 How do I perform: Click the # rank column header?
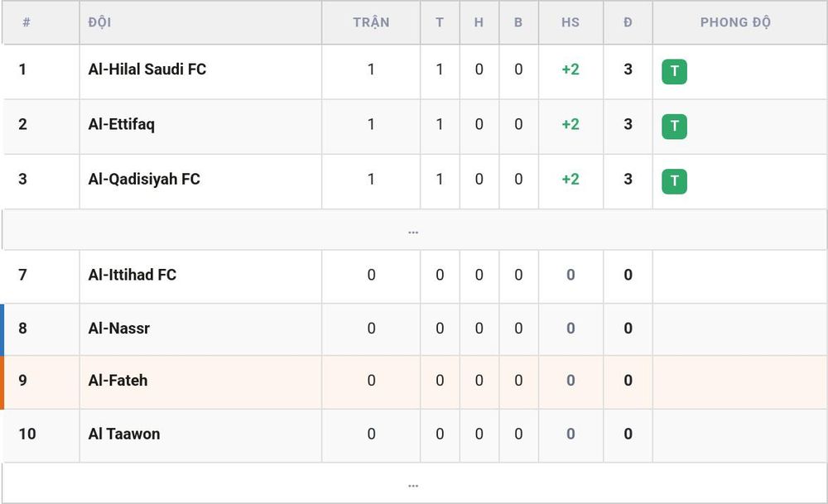click(26, 22)
